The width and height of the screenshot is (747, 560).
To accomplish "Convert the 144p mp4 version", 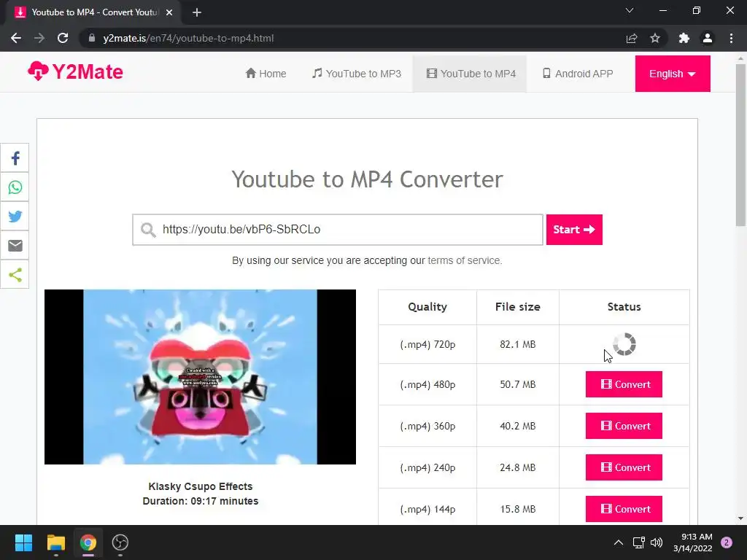I will point(624,509).
